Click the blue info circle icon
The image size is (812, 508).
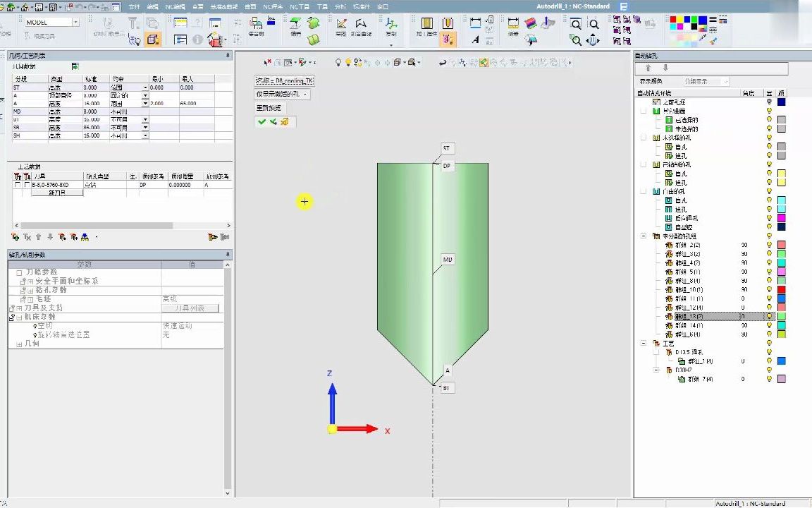point(198,40)
